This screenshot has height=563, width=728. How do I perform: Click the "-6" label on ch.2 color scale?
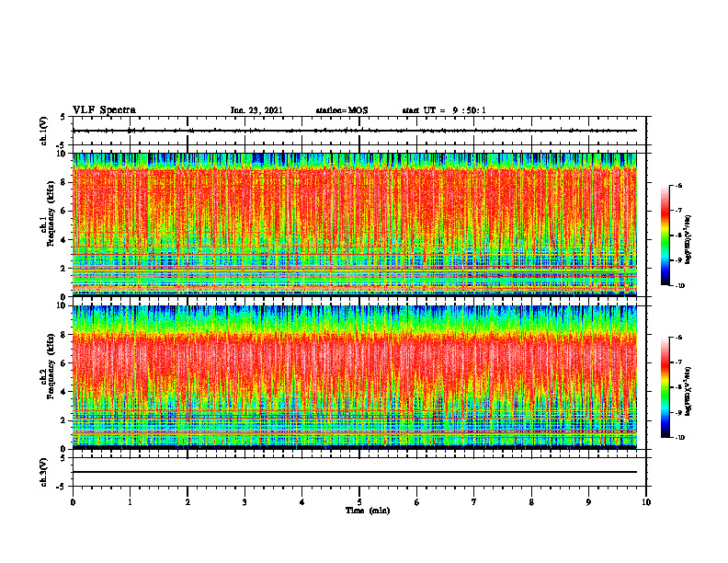pyautogui.click(x=678, y=338)
